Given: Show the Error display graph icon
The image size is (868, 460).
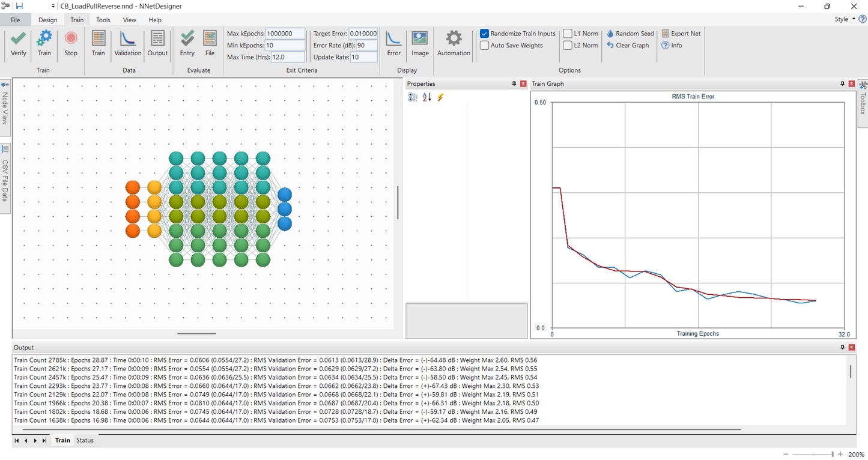Looking at the screenshot, I should click(393, 39).
